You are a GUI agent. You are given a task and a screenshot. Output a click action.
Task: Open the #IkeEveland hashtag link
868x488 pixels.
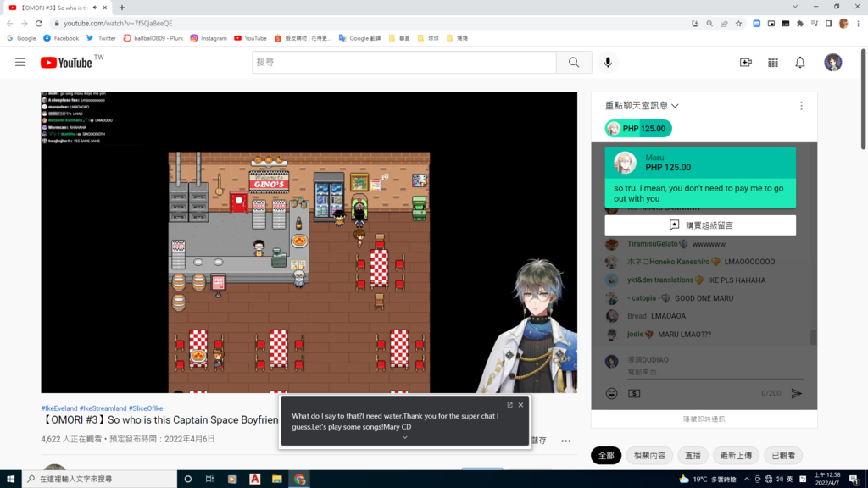59,408
